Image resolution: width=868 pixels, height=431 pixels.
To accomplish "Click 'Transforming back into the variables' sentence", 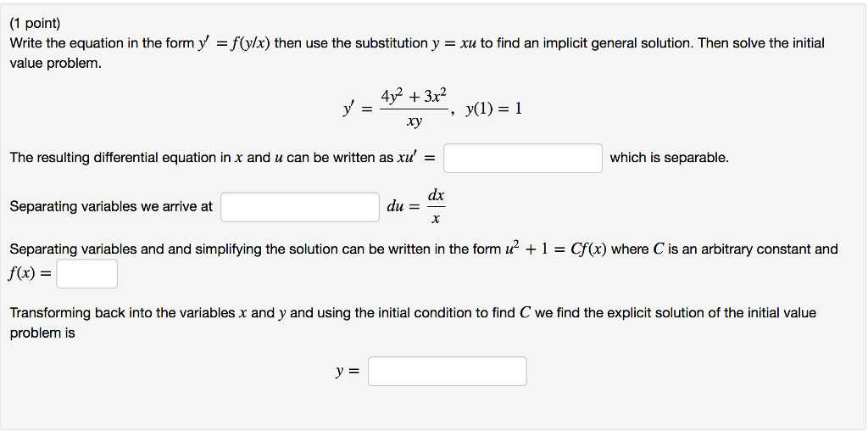I will (x=122, y=313).
